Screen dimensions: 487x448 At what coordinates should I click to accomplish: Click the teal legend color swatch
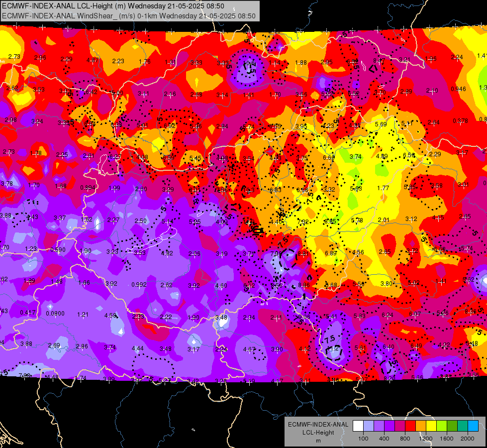463,426
